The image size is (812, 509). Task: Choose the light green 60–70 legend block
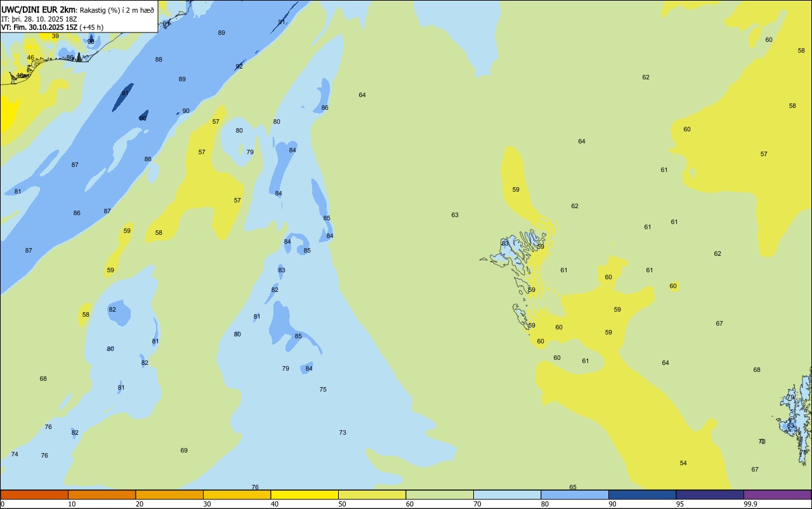point(440,494)
